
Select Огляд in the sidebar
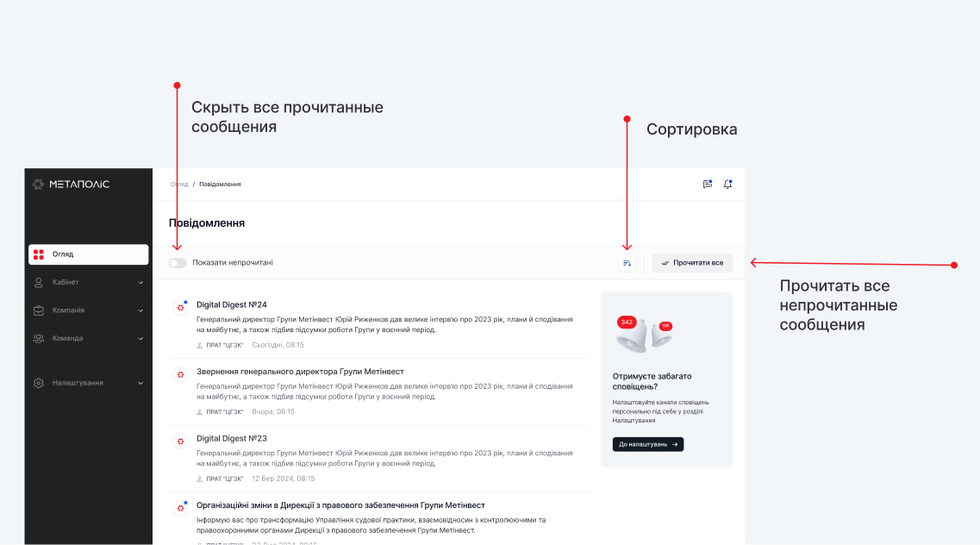pos(88,254)
